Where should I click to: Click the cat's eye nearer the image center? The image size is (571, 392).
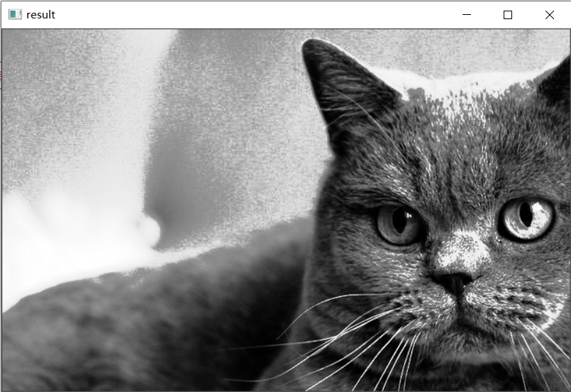click(x=399, y=223)
